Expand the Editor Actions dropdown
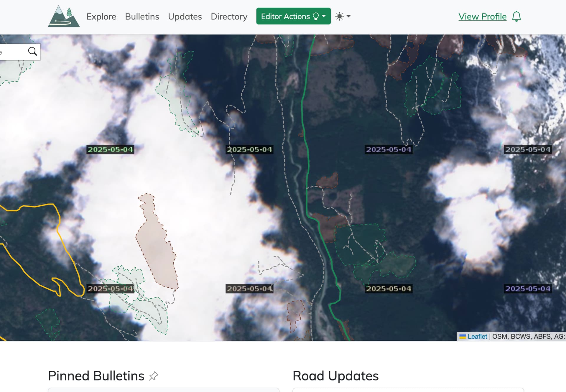The image size is (566, 392). (x=293, y=16)
